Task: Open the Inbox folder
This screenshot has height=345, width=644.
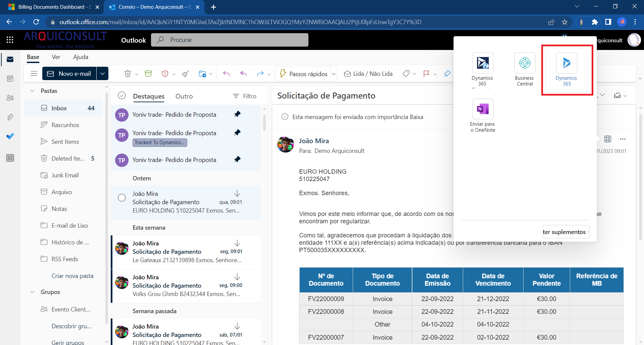Action: (63, 108)
